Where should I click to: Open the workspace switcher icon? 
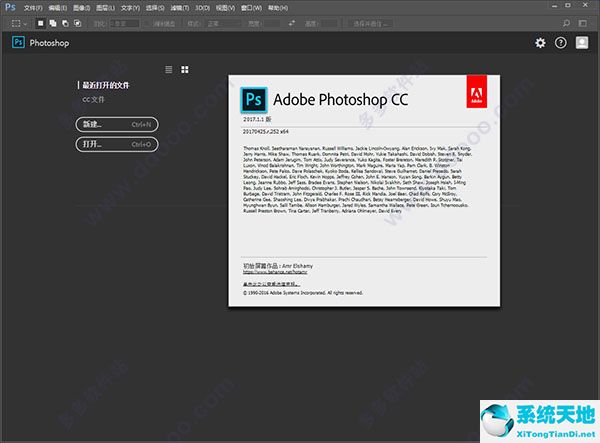click(x=583, y=23)
